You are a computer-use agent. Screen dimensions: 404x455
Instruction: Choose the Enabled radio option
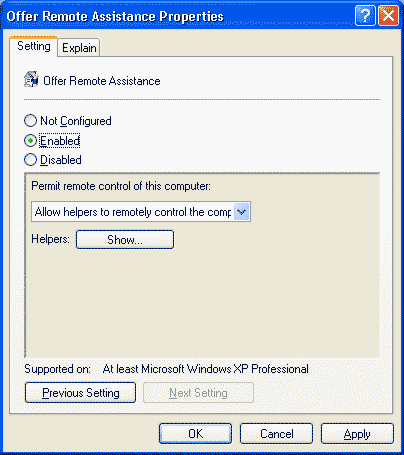coord(30,141)
